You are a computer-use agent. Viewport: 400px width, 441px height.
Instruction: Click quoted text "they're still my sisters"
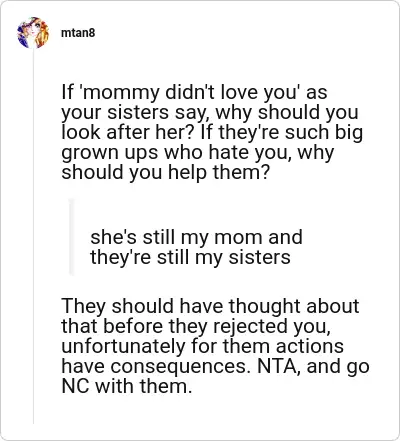point(190,257)
